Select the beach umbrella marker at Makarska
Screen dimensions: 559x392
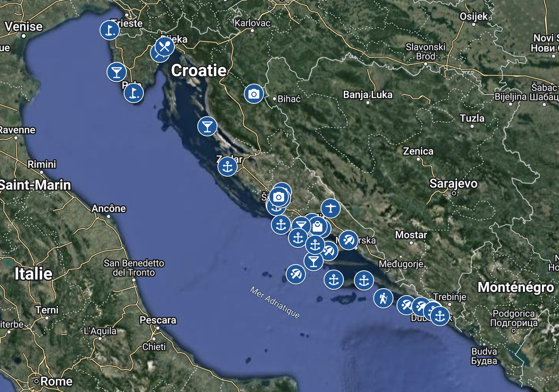(349, 240)
